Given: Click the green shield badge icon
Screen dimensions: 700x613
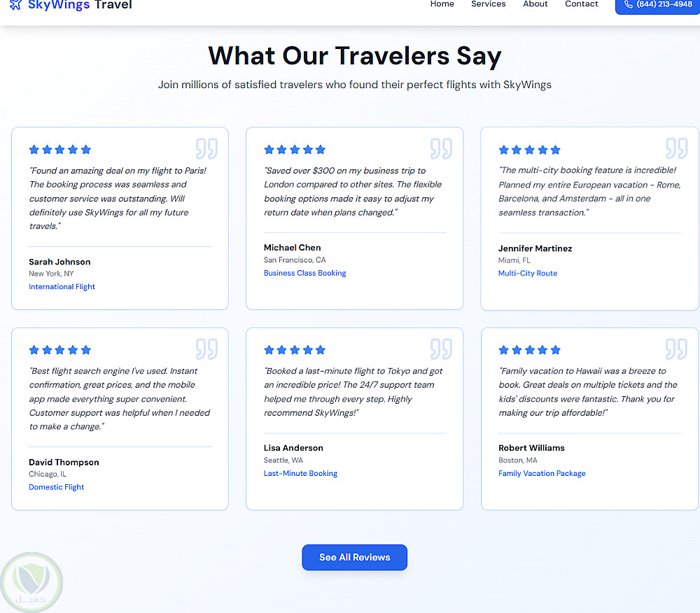Looking at the screenshot, I should coord(31,582).
